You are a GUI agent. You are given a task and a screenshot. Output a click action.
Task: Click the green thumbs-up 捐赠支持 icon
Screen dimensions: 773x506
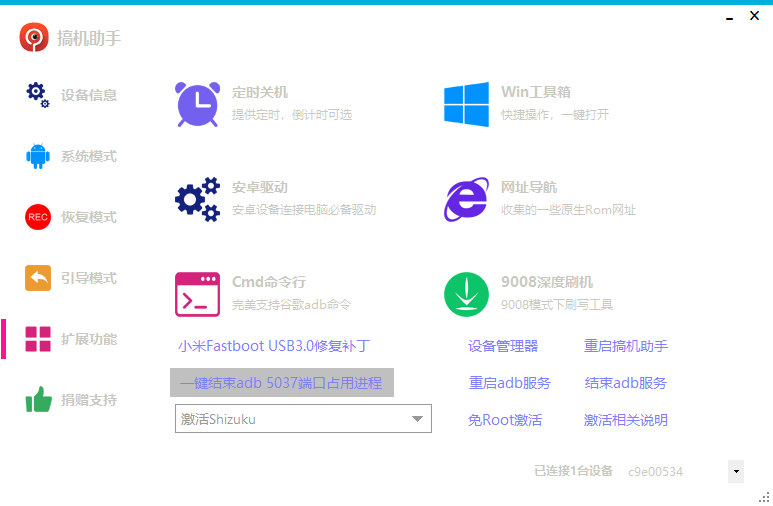pyautogui.click(x=38, y=400)
